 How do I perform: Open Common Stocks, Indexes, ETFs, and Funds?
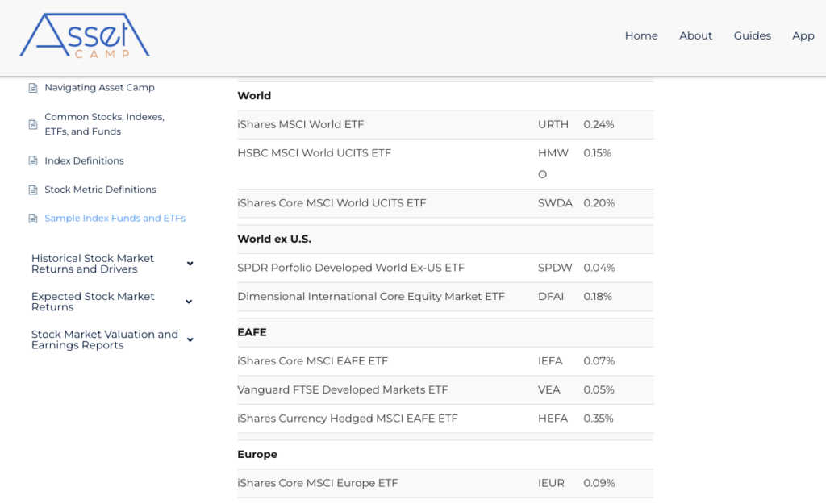(x=104, y=124)
